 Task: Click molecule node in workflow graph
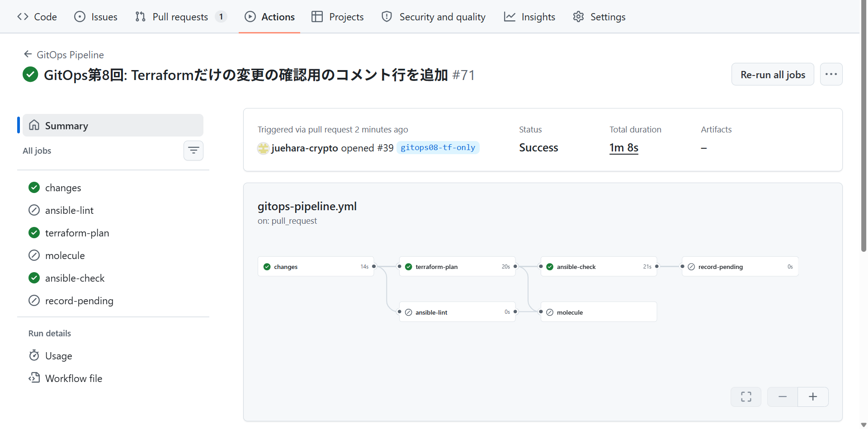[x=599, y=312]
